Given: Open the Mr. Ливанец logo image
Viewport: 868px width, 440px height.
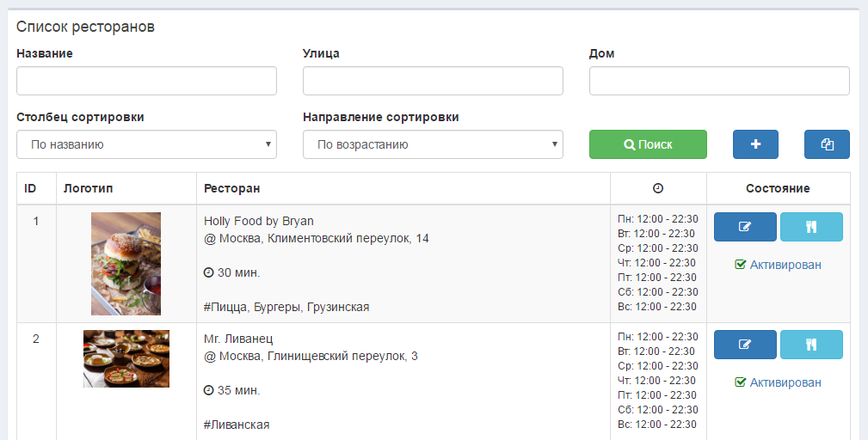Looking at the screenshot, I should (x=126, y=358).
